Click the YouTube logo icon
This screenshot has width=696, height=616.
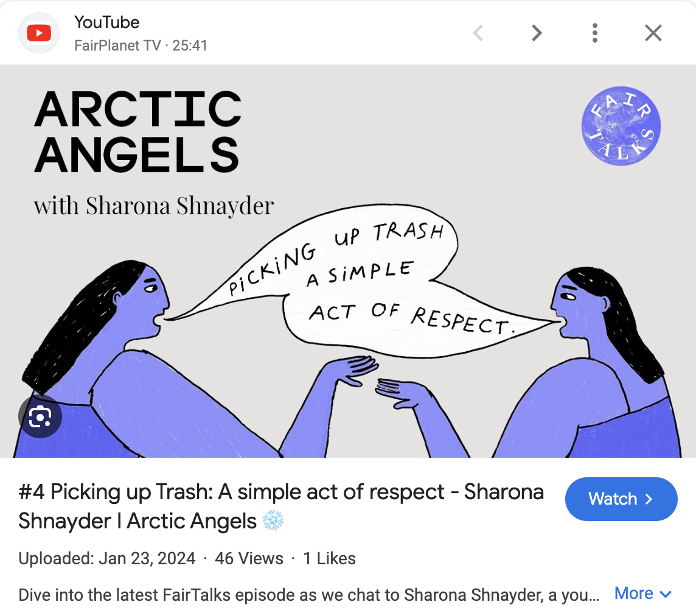38,33
